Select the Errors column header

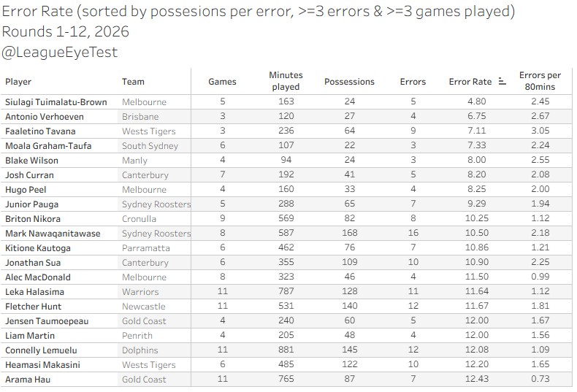[413, 82]
